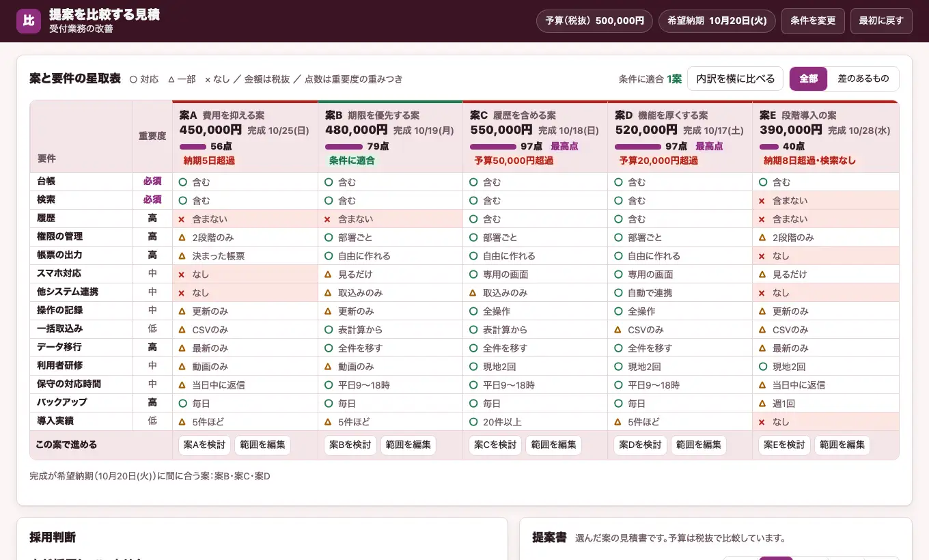929x560 pixels.
Task: Click the 他システム連携 requirement row label
Action: (68, 292)
